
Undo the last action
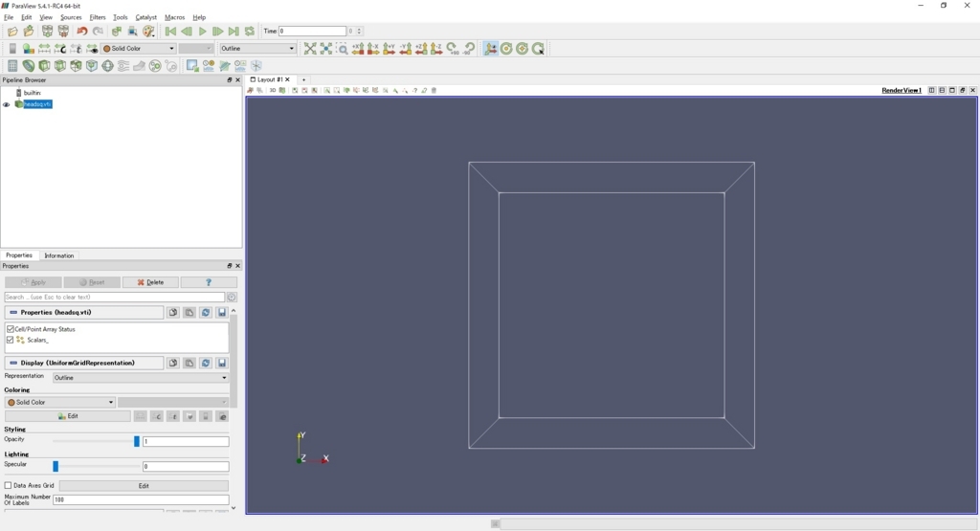(x=82, y=32)
